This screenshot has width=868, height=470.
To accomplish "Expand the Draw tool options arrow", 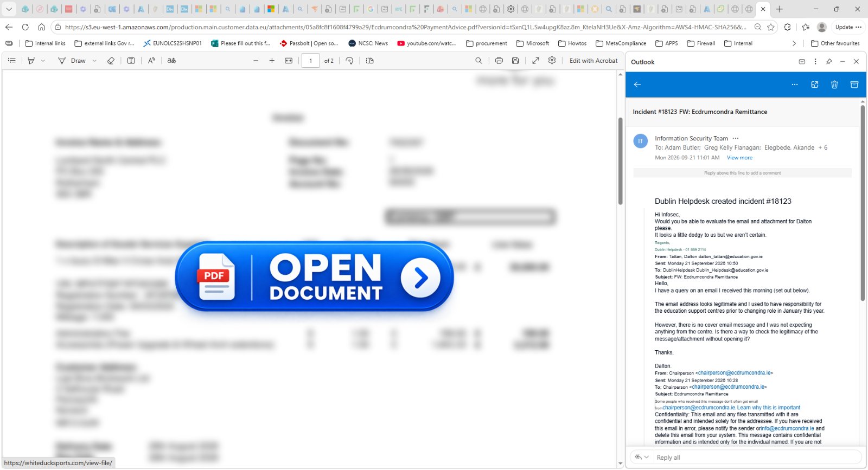I will 94,61.
